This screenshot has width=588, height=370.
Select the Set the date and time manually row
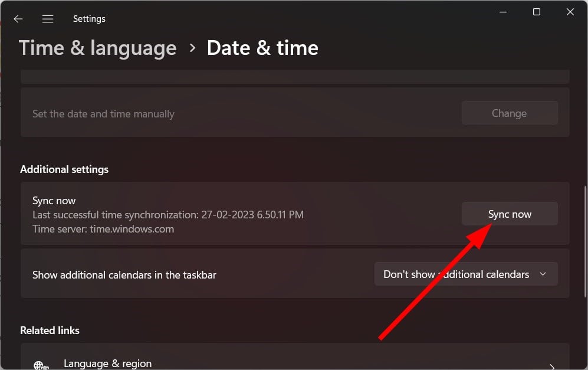click(x=295, y=112)
